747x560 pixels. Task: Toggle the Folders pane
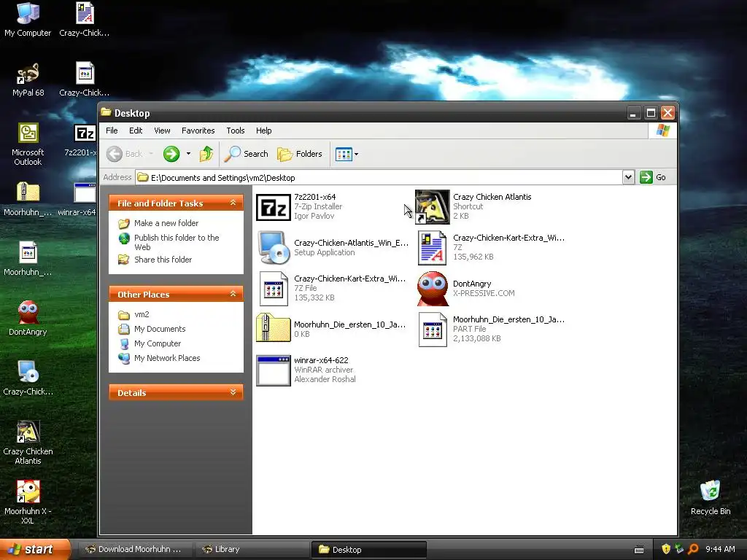pos(300,154)
